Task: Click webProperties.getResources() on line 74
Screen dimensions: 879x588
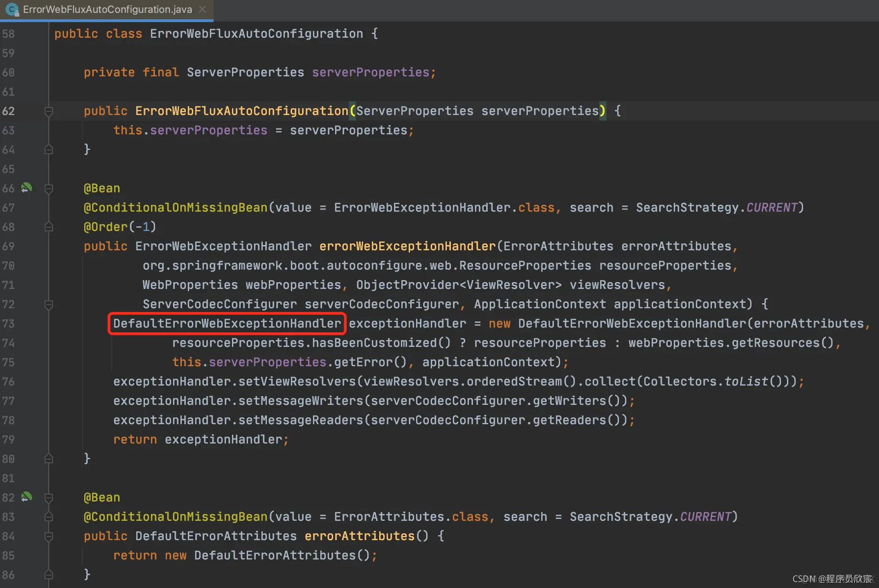Action: (x=731, y=343)
